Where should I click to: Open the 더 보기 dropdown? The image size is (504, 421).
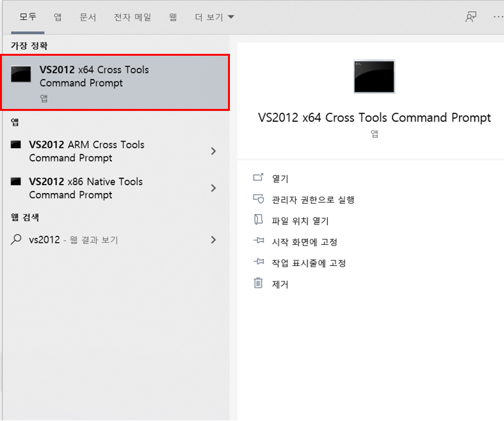[215, 17]
